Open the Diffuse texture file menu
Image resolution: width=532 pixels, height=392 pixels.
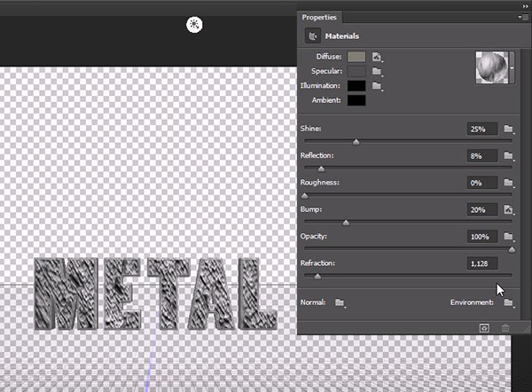[x=377, y=57]
